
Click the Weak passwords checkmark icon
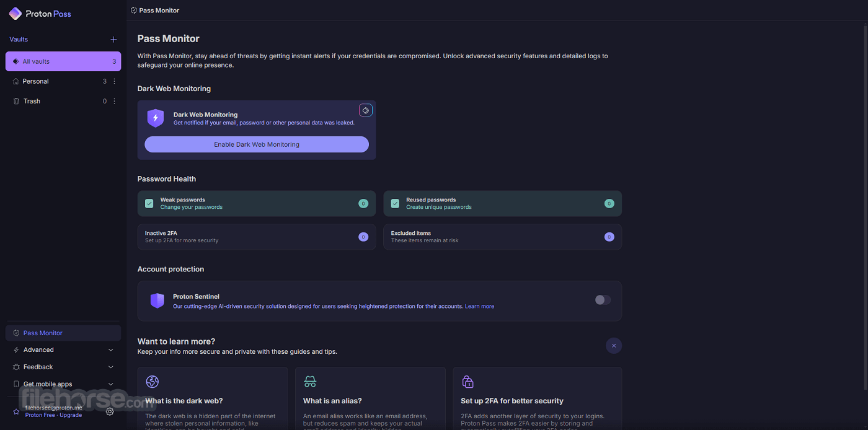(x=149, y=203)
